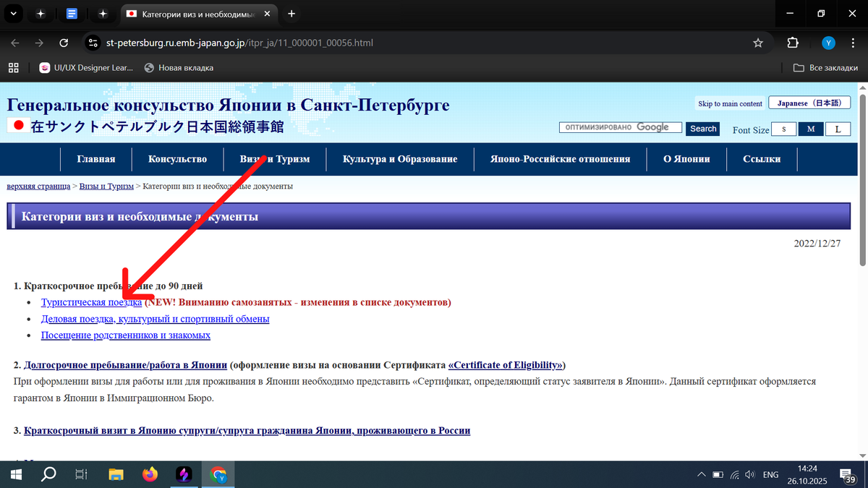
Task: Open the apps grid in bookmarks bar
Action: pyautogui.click(x=13, y=68)
